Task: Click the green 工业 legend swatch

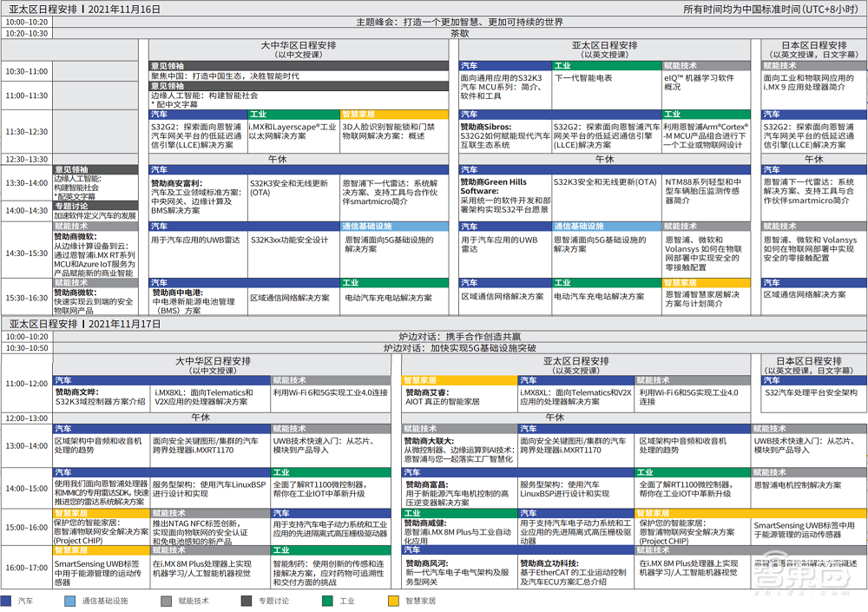Action: point(327,601)
